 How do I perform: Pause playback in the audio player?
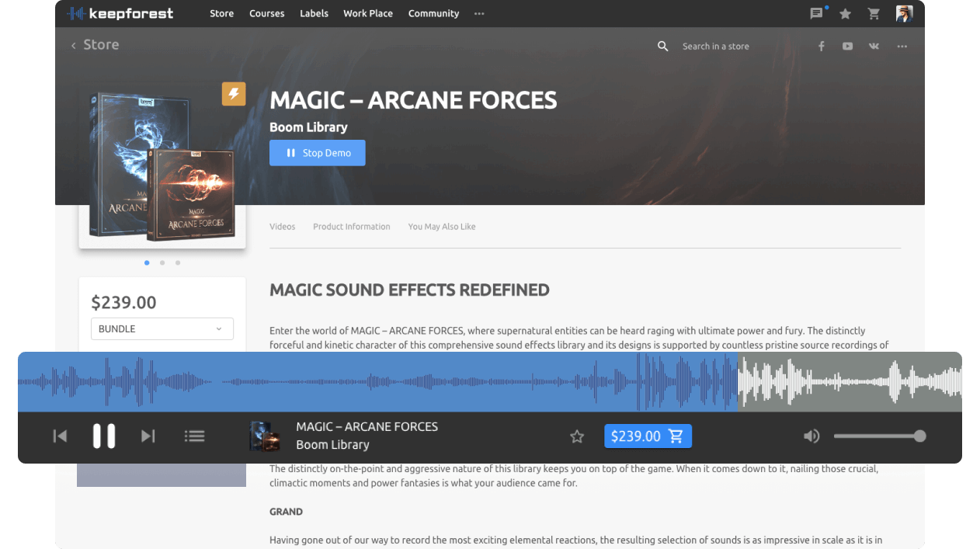pos(104,436)
